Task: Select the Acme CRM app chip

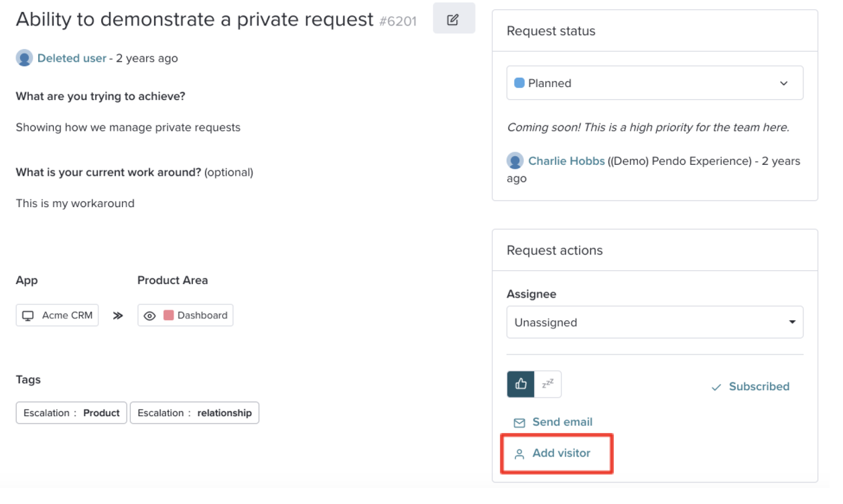Action: coord(57,316)
